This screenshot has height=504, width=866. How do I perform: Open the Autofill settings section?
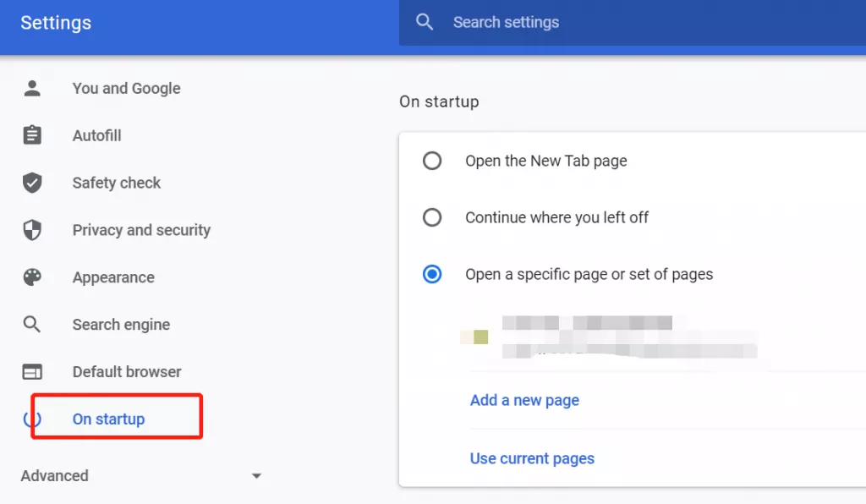97,135
